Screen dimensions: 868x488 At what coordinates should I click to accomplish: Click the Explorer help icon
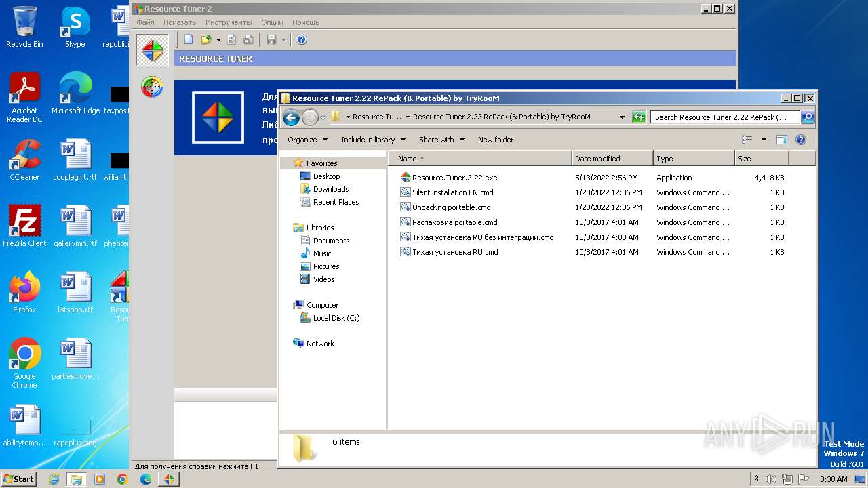click(801, 140)
